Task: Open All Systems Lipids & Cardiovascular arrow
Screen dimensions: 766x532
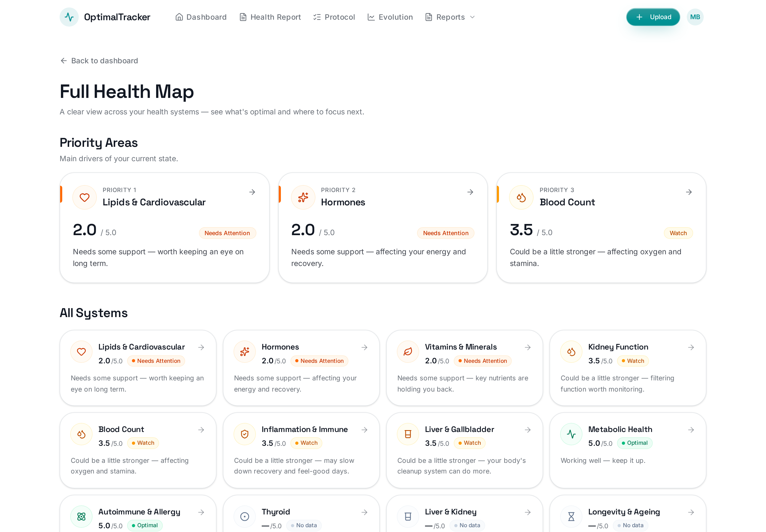Action: pos(201,347)
